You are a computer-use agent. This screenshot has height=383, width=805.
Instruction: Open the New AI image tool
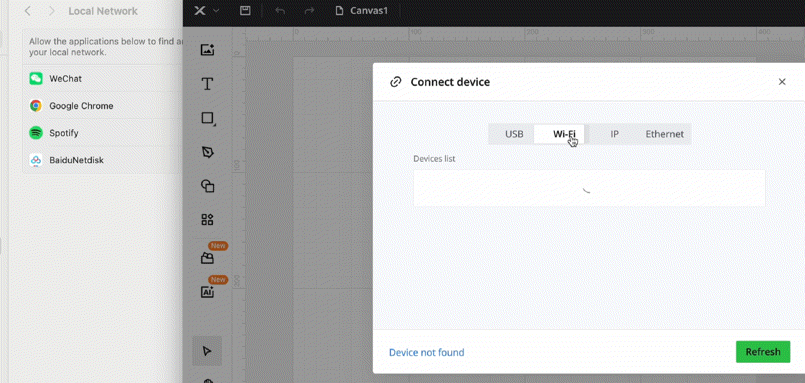pyautogui.click(x=207, y=292)
